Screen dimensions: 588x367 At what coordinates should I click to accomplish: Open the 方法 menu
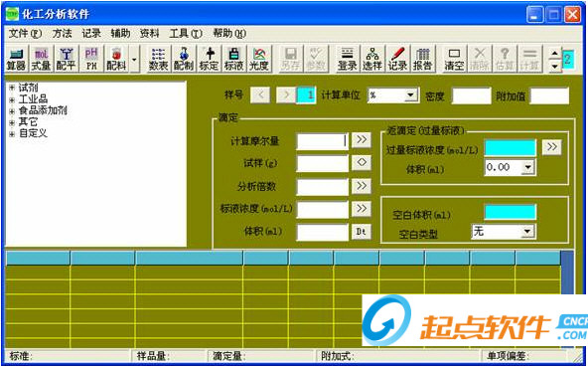coord(62,34)
